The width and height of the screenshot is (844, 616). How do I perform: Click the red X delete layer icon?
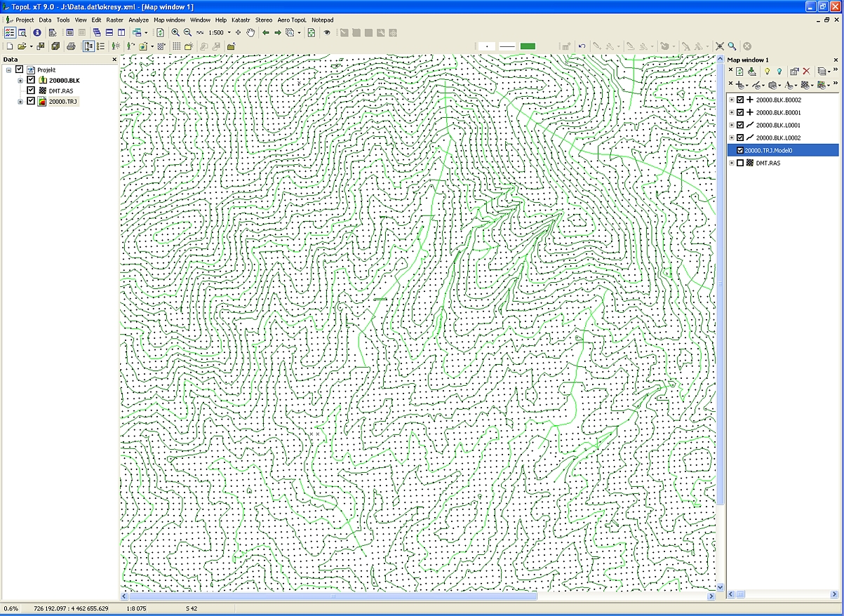tap(806, 72)
